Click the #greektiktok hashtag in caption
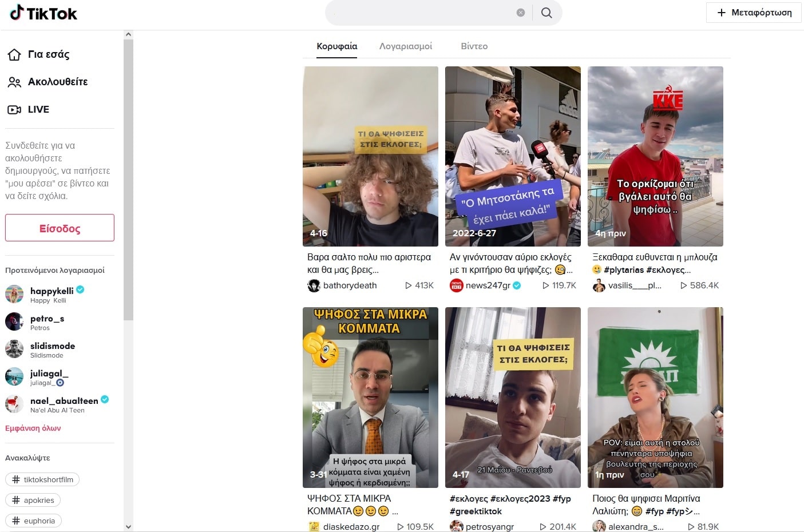This screenshot has width=804, height=532. tap(476, 511)
